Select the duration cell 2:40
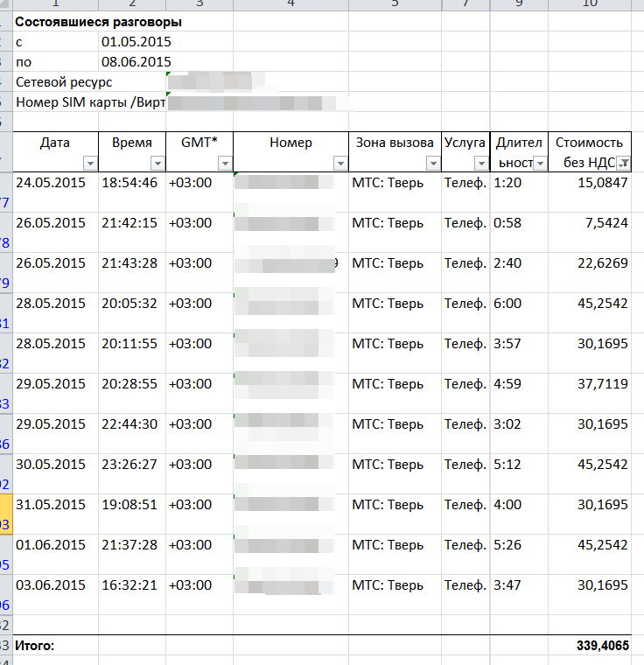Image resolution: width=644 pixels, height=665 pixels. tap(519, 273)
